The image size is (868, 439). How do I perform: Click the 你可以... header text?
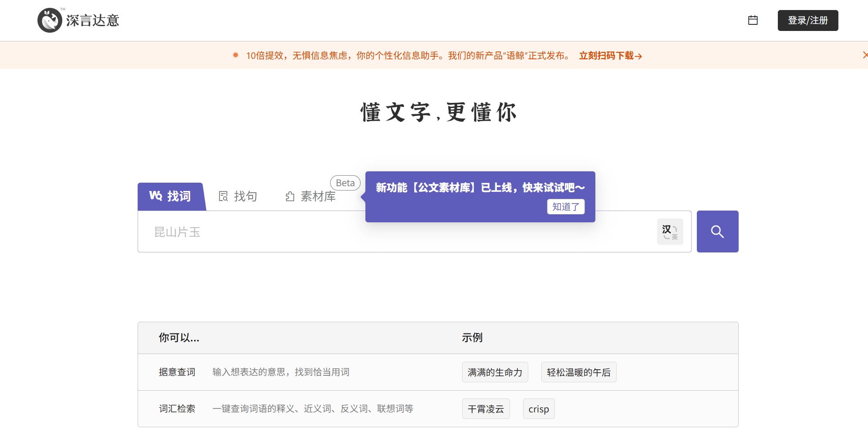click(179, 338)
